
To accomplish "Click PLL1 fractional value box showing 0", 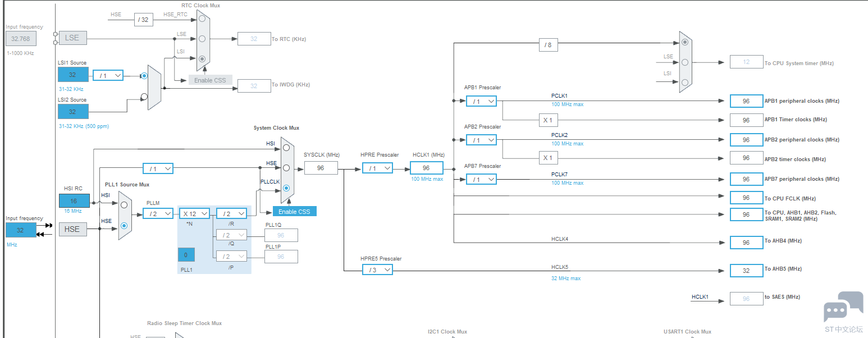I will [x=186, y=255].
